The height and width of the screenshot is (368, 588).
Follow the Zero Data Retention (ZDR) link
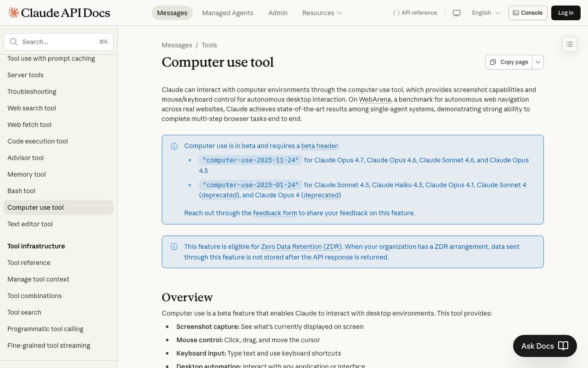pyautogui.click(x=301, y=247)
